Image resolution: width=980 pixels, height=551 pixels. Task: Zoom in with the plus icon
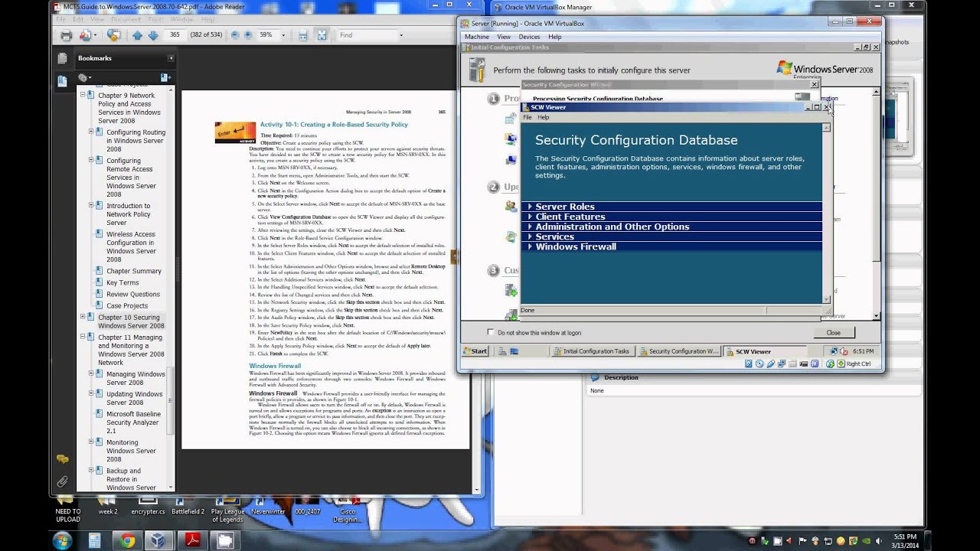249,35
